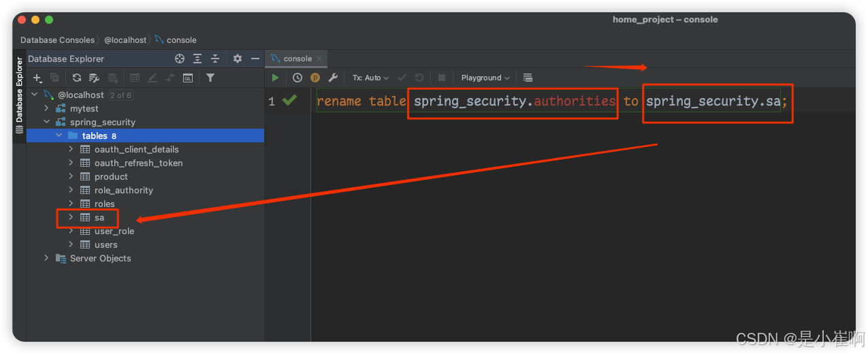Click the Jump to Source arrows icon
Screen dimensions: 868x354
[x=170, y=78]
